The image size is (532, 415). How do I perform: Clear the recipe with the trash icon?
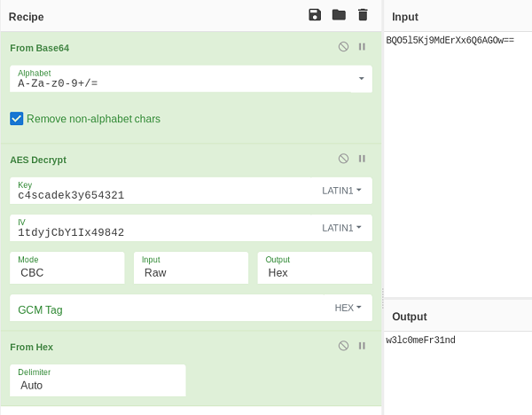(362, 14)
